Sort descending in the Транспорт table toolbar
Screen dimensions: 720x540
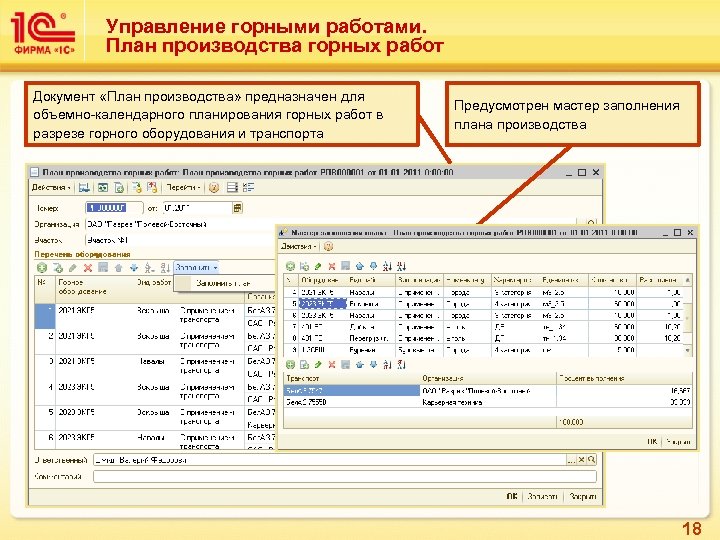point(402,365)
